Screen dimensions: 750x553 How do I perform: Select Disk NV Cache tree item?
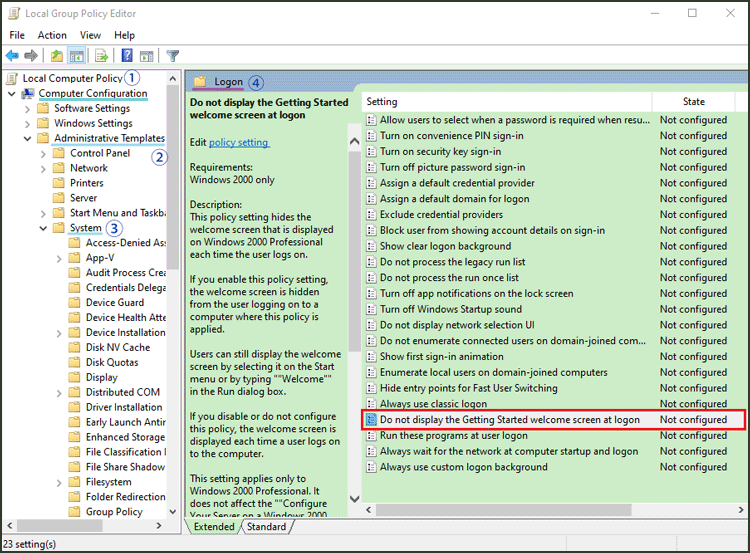pos(118,347)
